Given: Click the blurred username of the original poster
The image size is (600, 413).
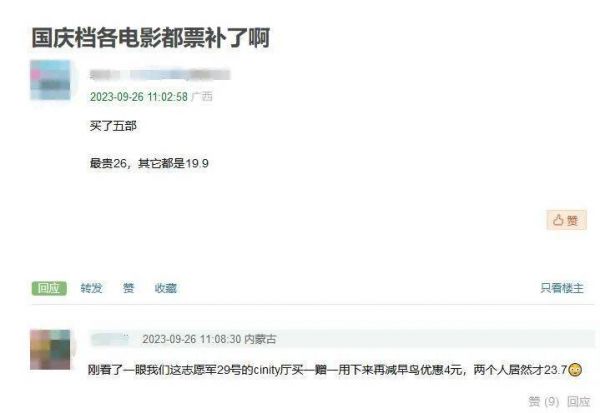Looking at the screenshot, I should [160, 75].
